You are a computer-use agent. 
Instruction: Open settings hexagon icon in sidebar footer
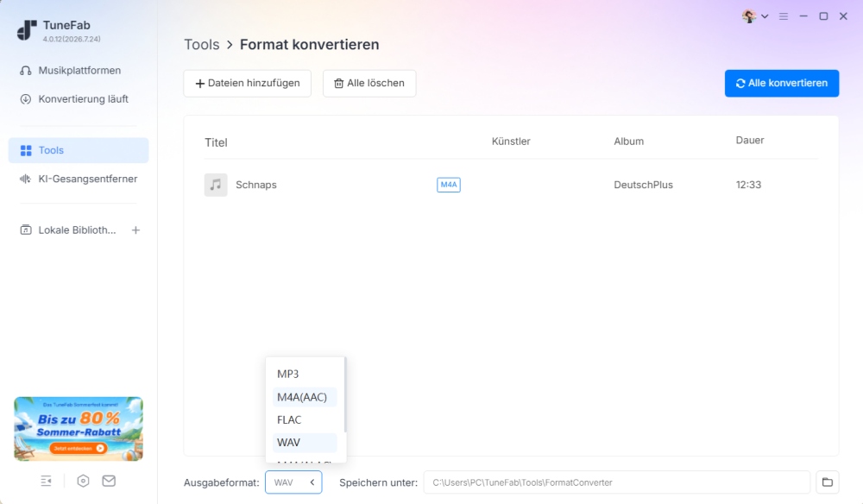click(83, 481)
